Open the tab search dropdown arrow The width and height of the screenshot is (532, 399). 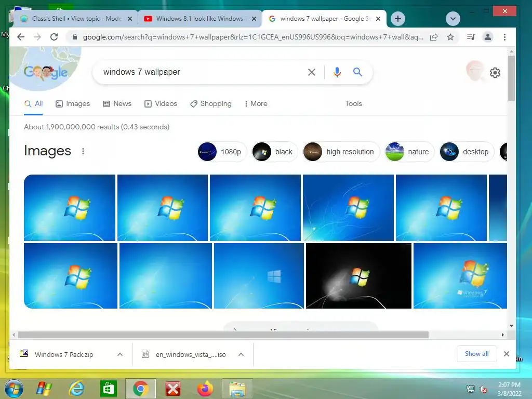tap(453, 19)
